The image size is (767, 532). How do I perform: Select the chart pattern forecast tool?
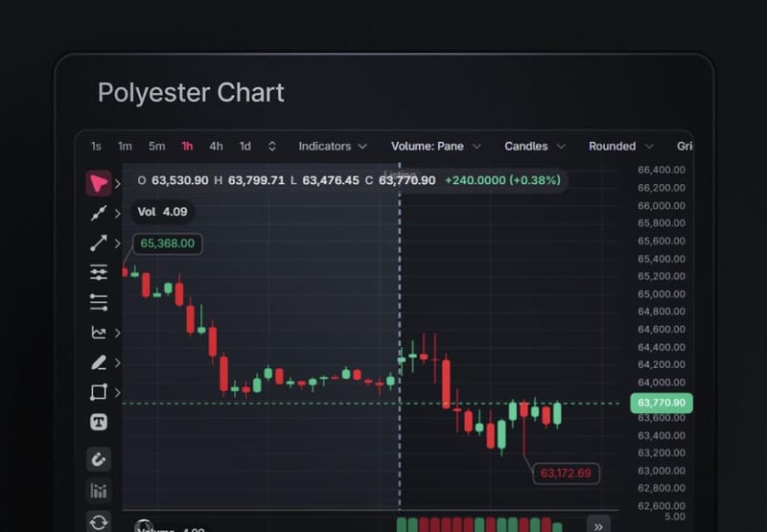coord(99,333)
